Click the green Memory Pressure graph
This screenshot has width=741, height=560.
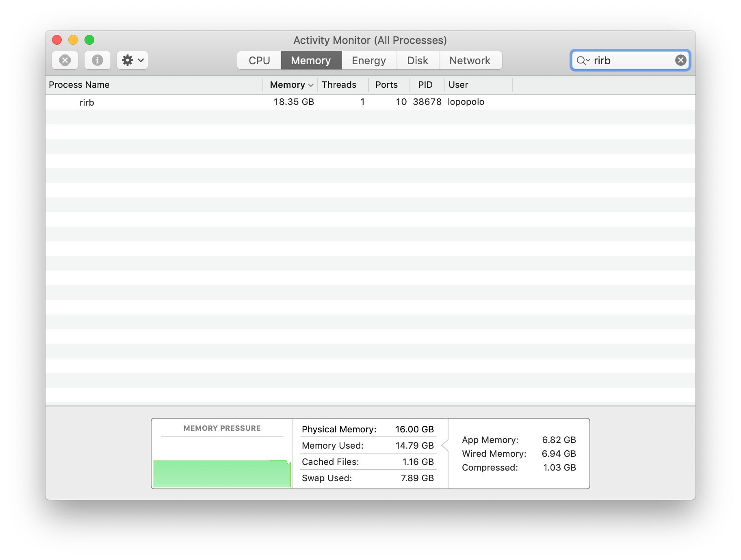pos(222,473)
